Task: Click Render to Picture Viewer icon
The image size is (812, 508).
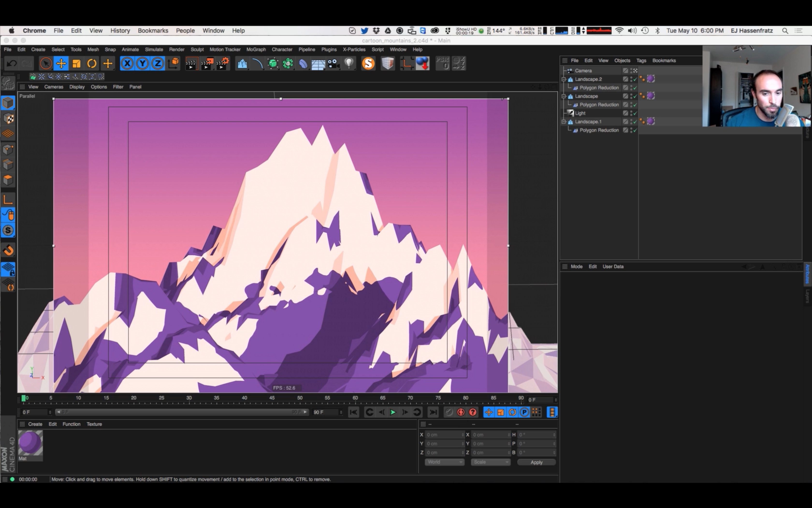Action: [x=207, y=63]
